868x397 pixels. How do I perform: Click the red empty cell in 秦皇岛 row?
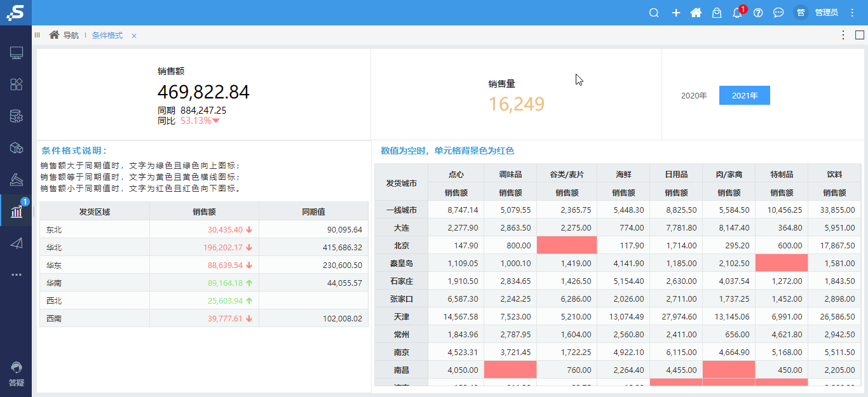point(782,263)
